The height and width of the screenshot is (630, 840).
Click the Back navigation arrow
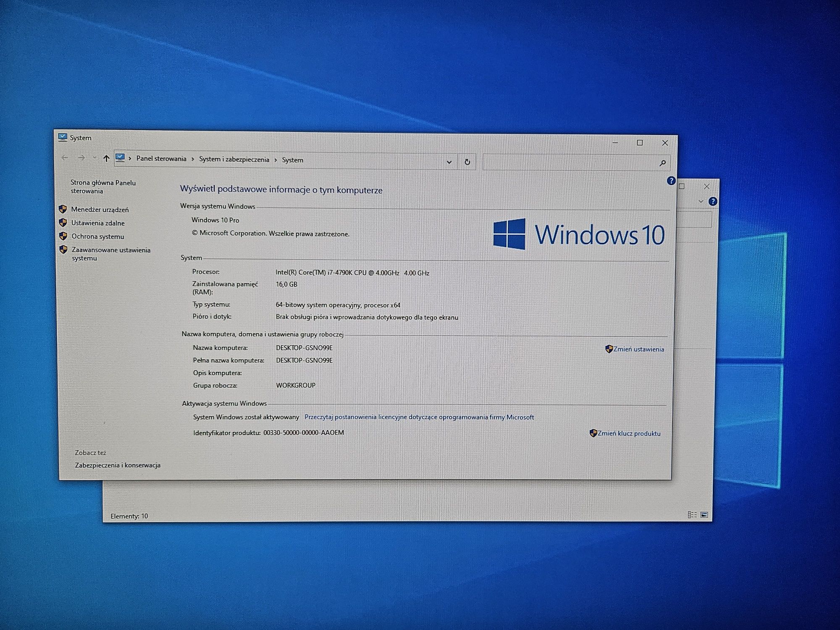(x=65, y=157)
